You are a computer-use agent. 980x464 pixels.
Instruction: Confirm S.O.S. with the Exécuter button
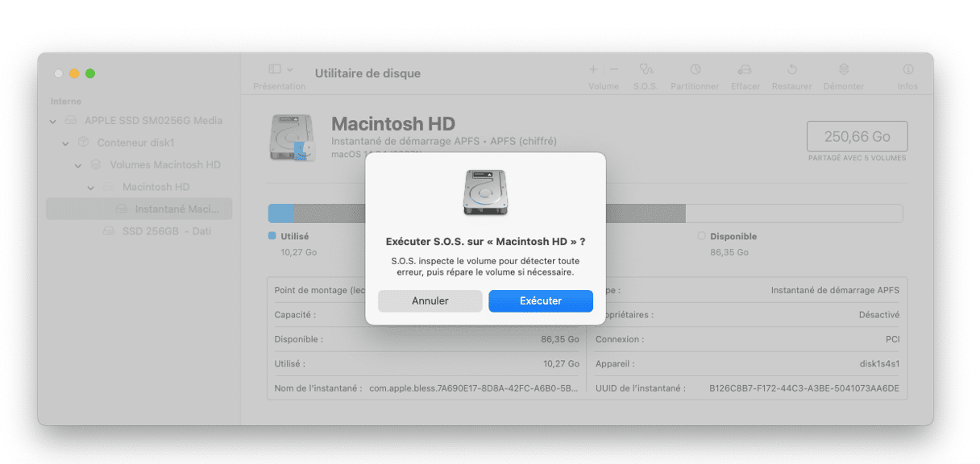click(x=541, y=301)
